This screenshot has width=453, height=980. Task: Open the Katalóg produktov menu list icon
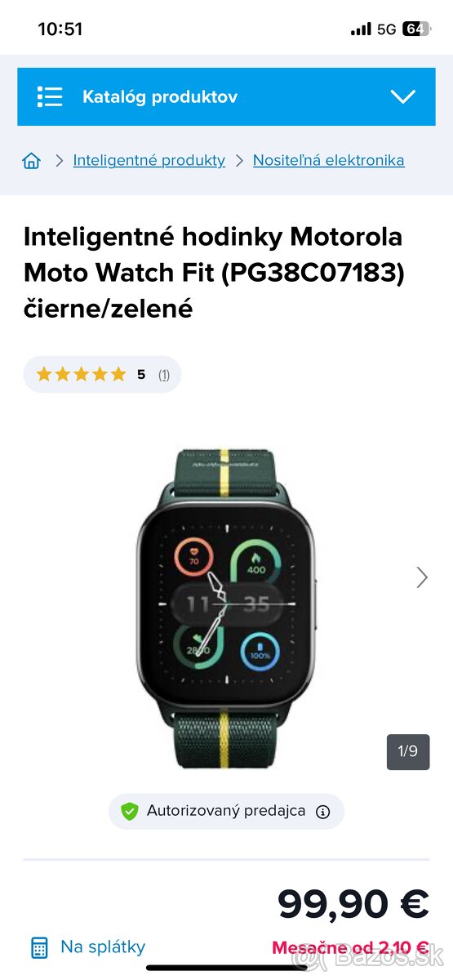pos(50,96)
